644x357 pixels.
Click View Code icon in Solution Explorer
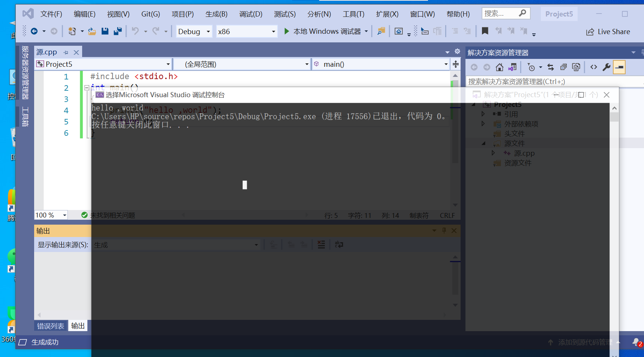[593, 67]
